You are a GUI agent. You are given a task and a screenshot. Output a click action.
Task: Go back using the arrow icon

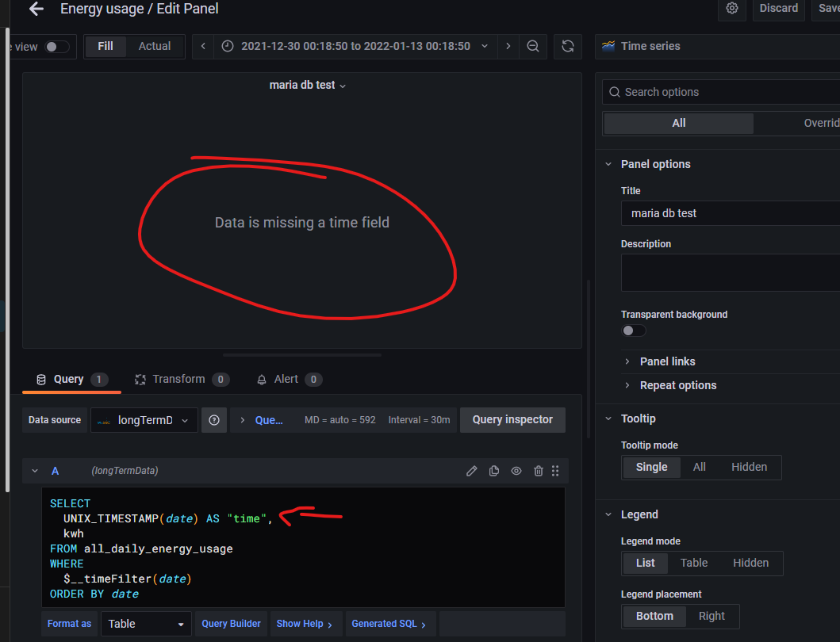click(36, 9)
